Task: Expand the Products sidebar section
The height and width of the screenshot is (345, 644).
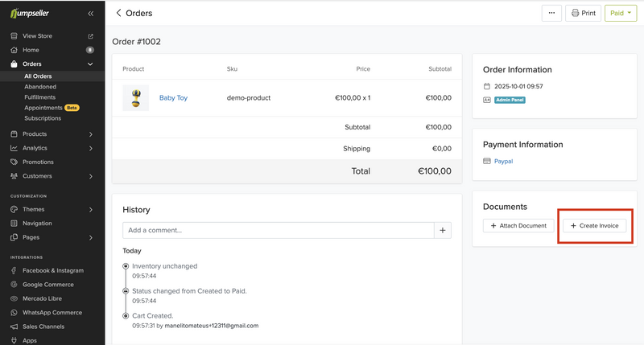Action: 90,134
